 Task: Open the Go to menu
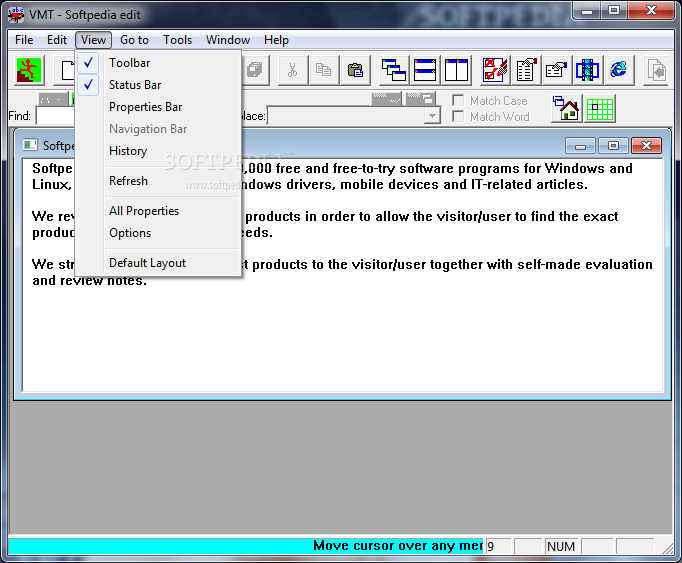pyautogui.click(x=134, y=40)
